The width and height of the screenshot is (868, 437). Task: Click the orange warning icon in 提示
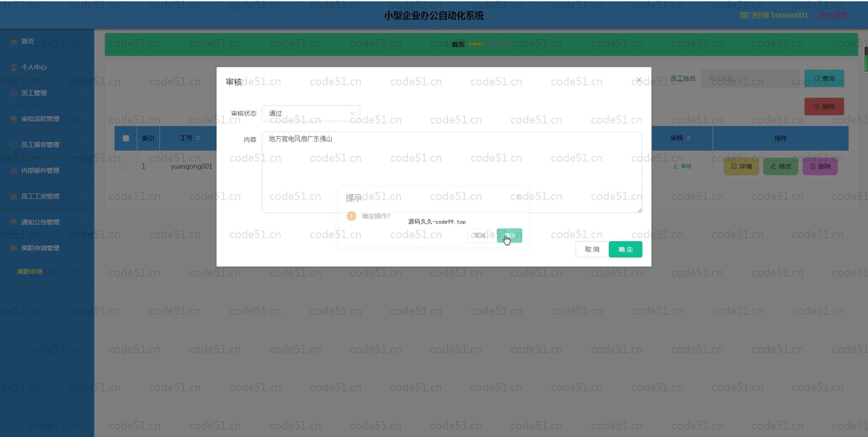pos(351,216)
